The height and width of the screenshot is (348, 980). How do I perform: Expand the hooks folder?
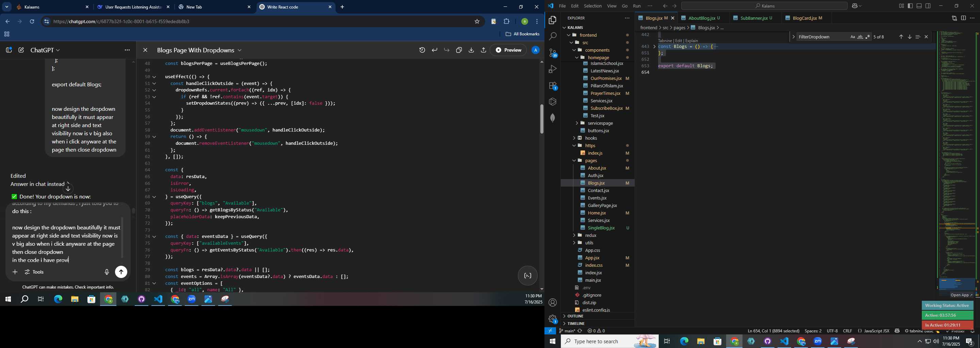(x=591, y=138)
